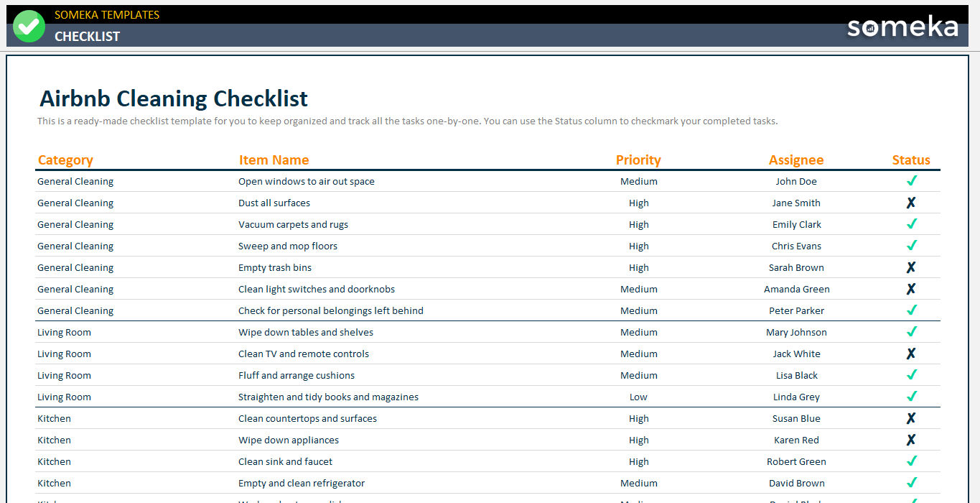Select assignee Linda Grey cell
The height and width of the screenshot is (503, 980).
coord(796,397)
